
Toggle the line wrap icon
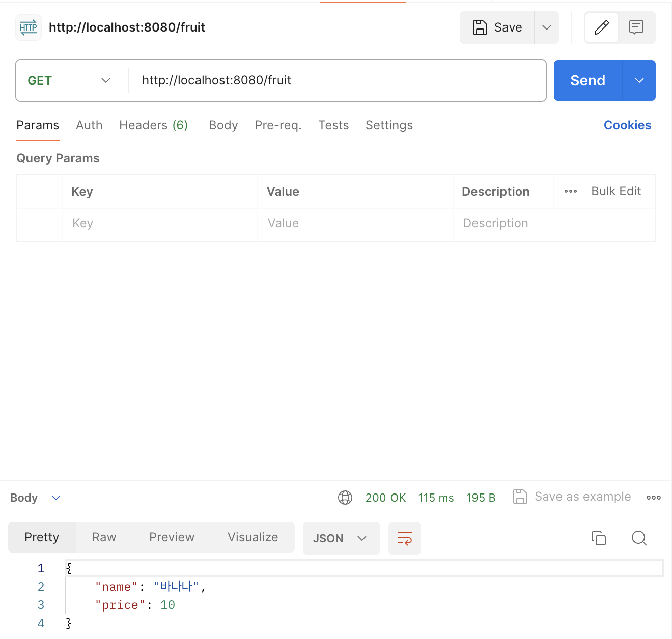[x=405, y=538]
